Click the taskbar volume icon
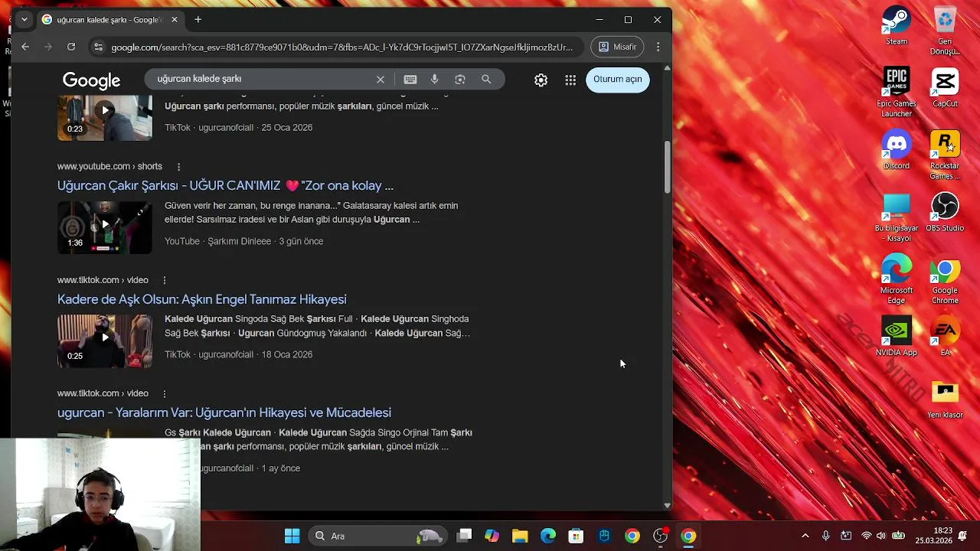 point(880,536)
